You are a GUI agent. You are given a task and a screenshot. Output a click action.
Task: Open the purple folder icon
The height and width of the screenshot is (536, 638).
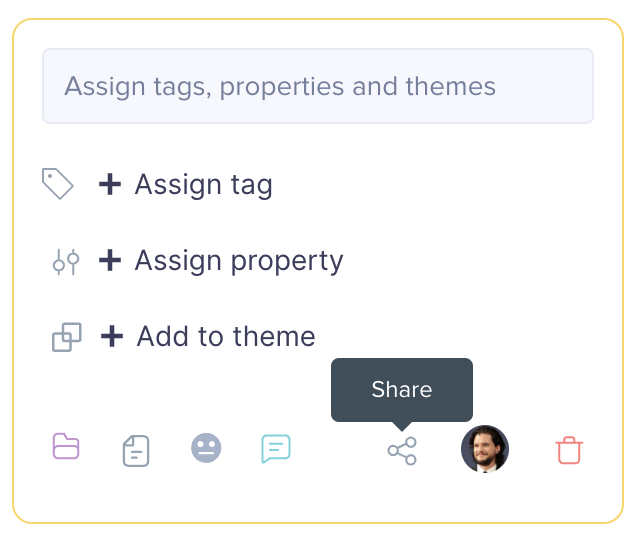[x=66, y=447]
